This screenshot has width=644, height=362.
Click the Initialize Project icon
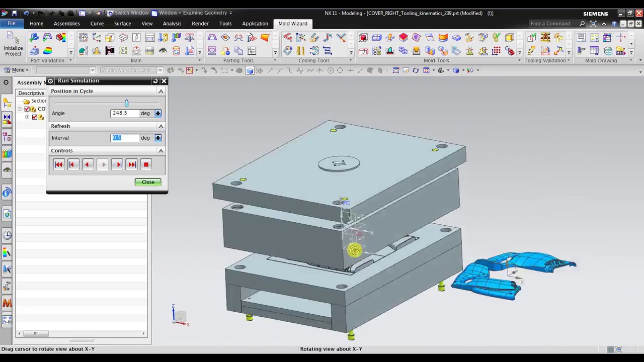tap(13, 44)
